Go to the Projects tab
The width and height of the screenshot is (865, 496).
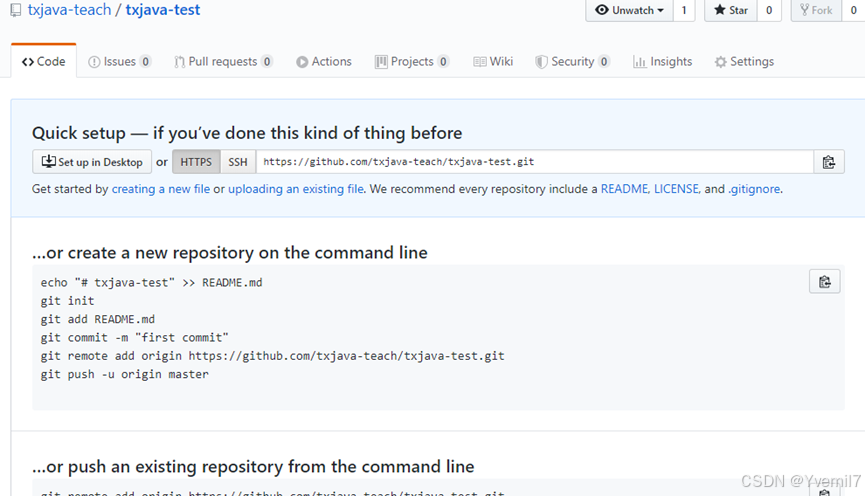412,61
